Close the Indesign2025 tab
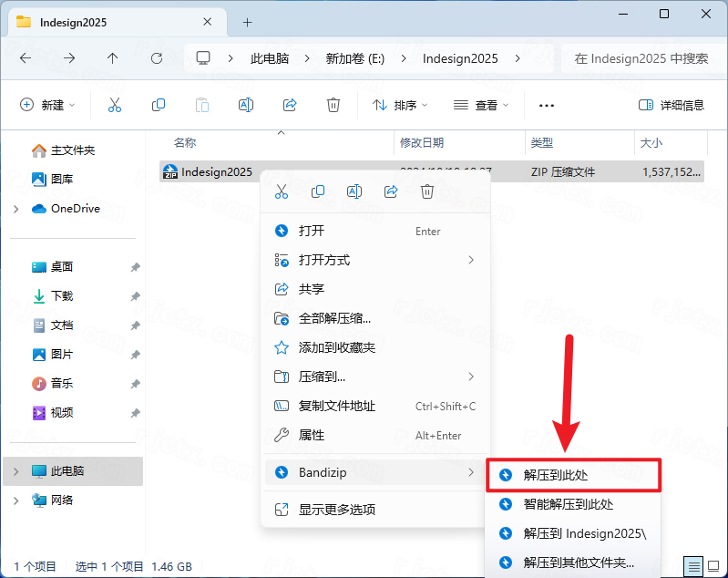 point(208,22)
